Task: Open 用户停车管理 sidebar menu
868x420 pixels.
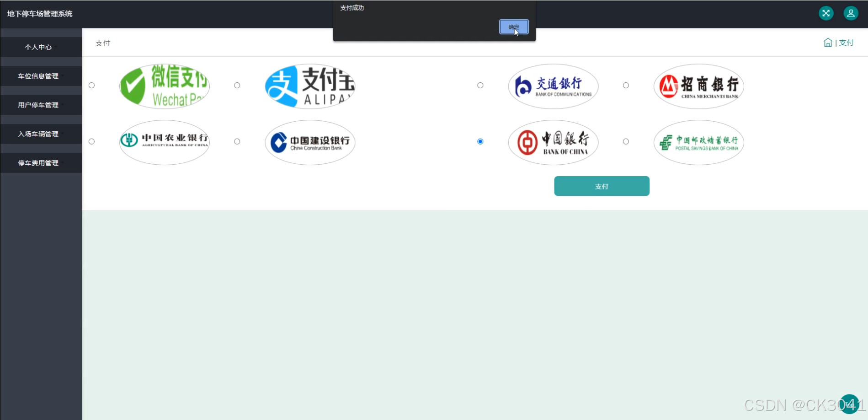Action: [x=41, y=105]
